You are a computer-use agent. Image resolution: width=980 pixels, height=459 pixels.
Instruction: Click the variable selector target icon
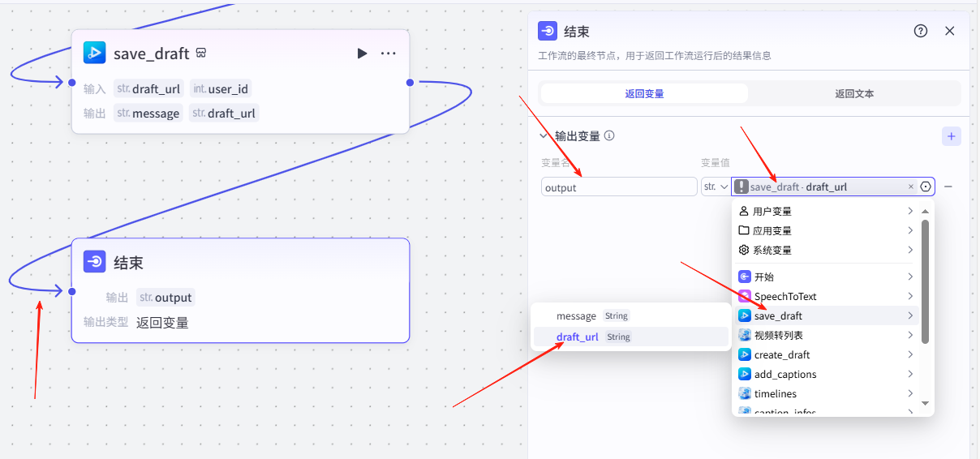tap(926, 187)
